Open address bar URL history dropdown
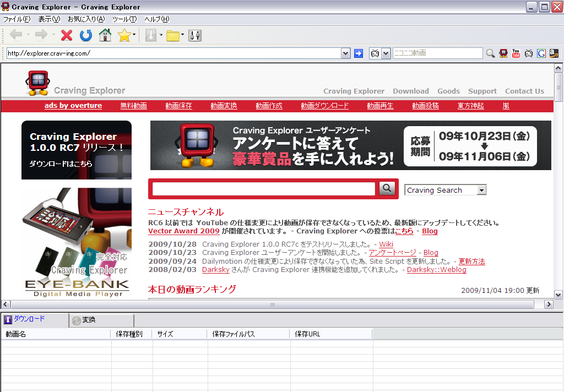564x392 pixels. (x=345, y=53)
